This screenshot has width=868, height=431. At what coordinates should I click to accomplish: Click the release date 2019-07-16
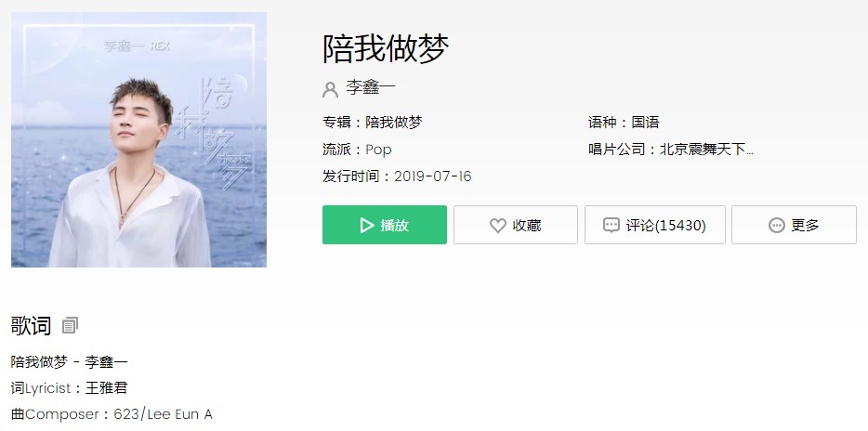pos(433,176)
